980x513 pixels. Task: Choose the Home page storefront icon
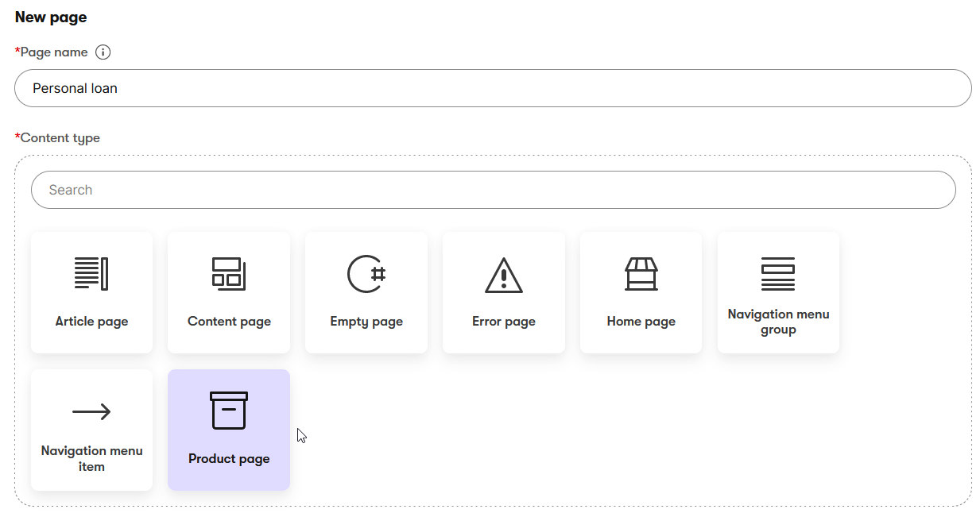click(641, 274)
